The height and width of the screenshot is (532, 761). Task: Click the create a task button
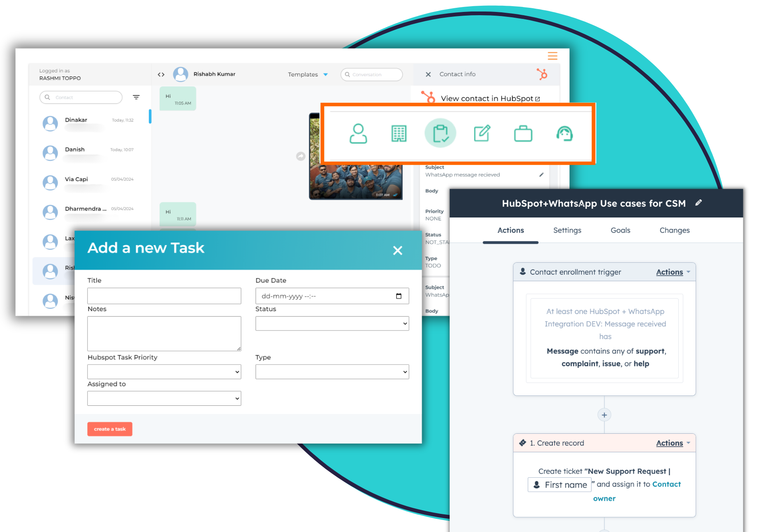pos(109,429)
